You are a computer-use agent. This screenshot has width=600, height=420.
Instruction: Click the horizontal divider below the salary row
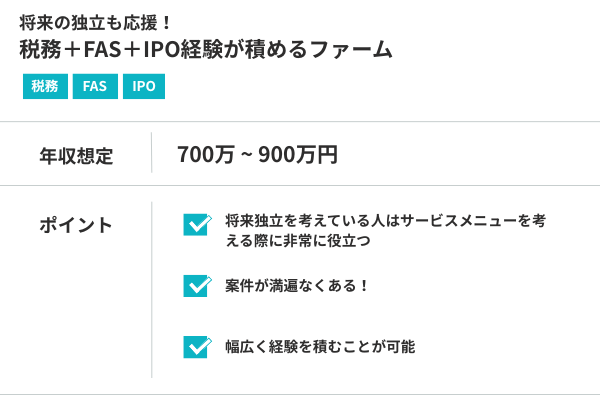click(x=300, y=185)
